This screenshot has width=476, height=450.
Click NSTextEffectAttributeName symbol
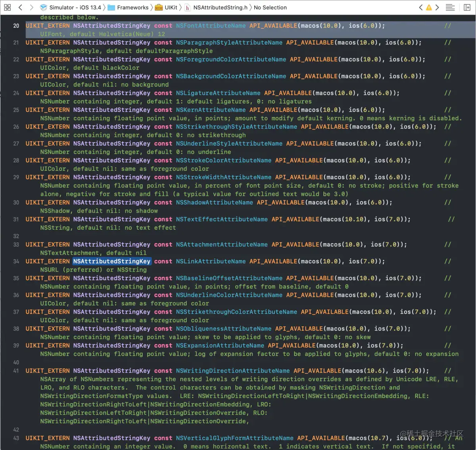[222, 219]
